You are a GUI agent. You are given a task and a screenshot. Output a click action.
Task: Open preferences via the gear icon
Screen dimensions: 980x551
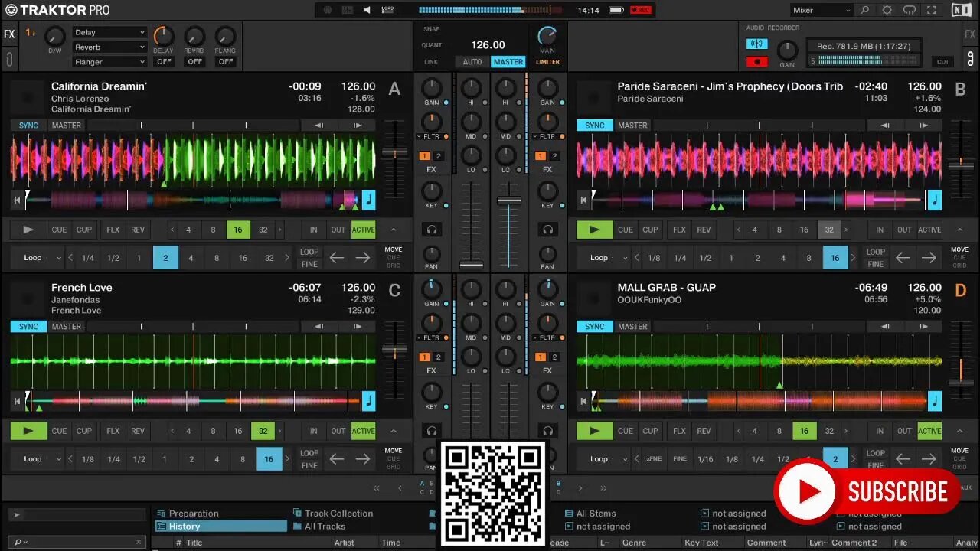pyautogui.click(x=887, y=10)
